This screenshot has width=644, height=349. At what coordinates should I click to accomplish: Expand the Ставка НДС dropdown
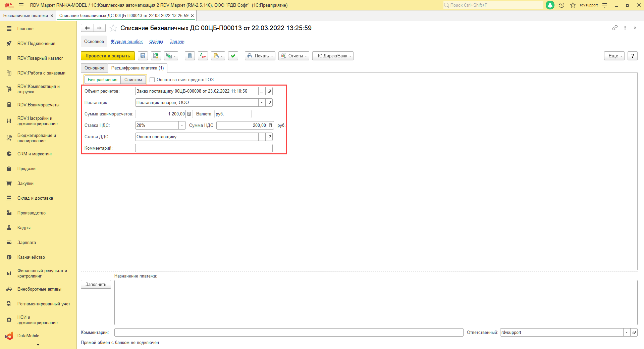point(182,126)
